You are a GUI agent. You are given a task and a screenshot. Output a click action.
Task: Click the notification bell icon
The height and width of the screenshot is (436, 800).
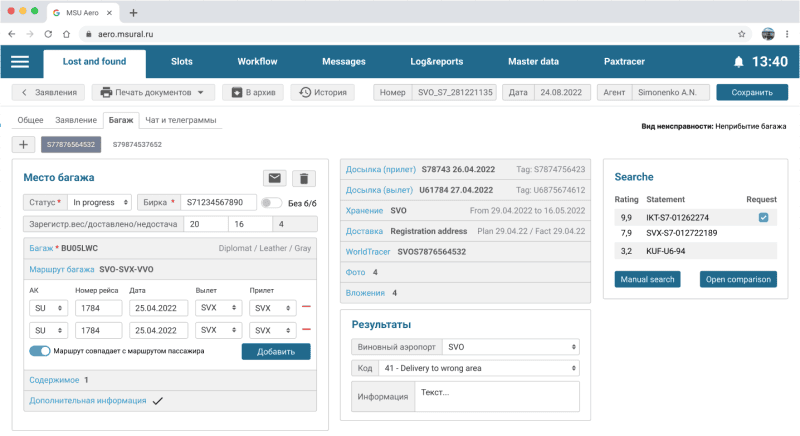[739, 62]
